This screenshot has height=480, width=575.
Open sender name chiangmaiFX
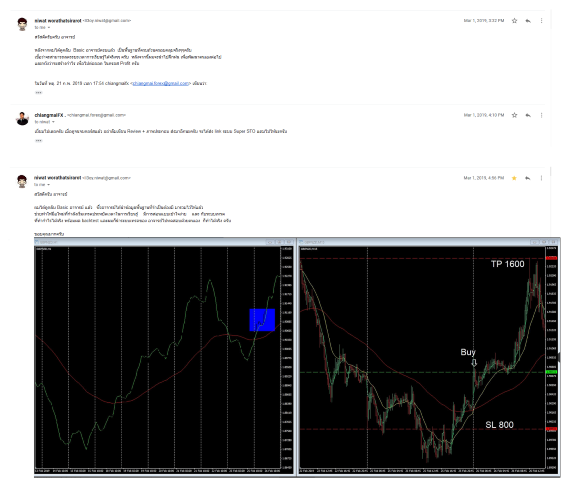(x=49, y=115)
